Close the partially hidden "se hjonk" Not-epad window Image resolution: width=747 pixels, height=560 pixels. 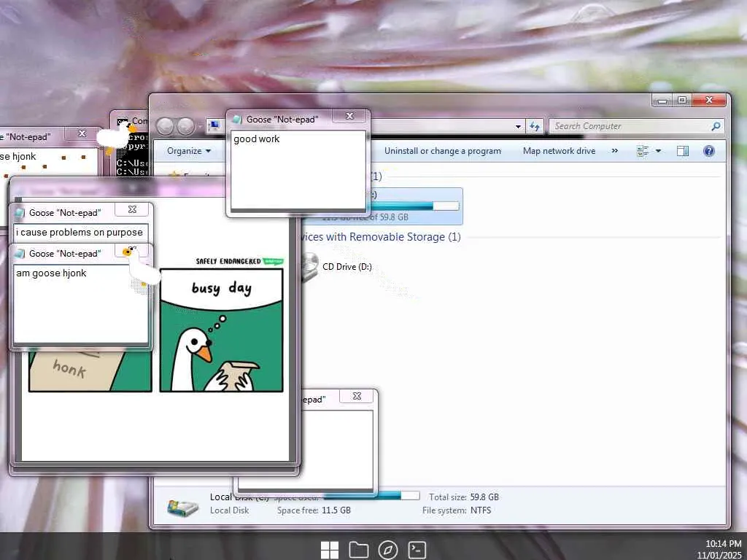coord(82,134)
